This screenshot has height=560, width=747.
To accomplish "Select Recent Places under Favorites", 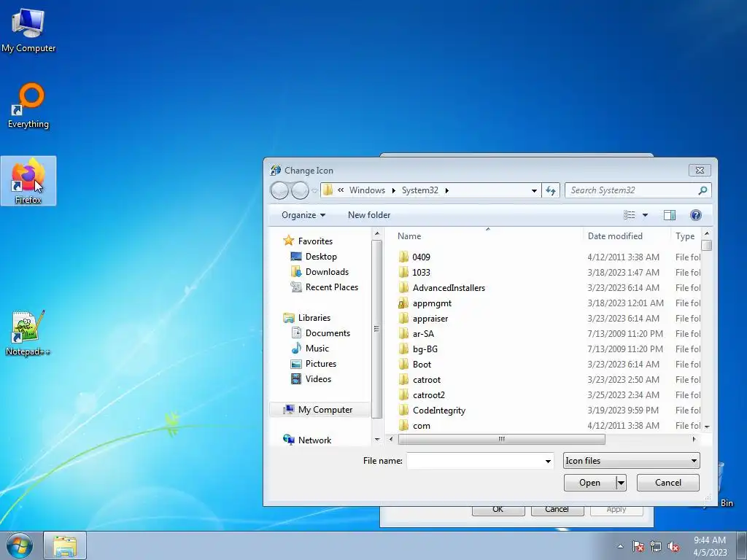I will tap(325, 287).
